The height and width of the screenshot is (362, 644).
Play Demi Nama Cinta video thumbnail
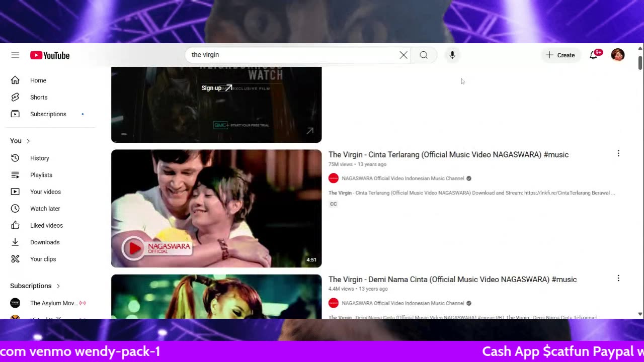click(x=216, y=297)
